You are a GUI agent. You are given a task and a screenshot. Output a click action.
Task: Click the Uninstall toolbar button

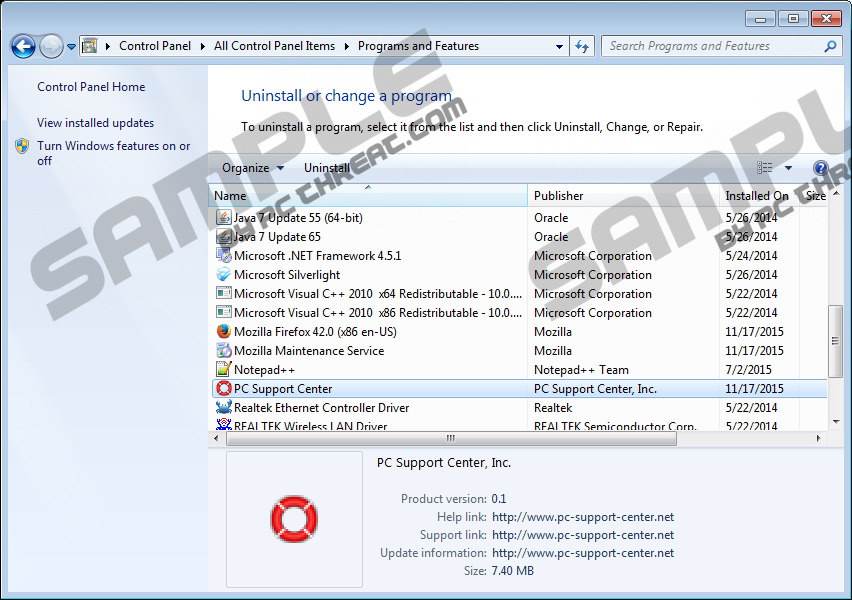(x=327, y=168)
